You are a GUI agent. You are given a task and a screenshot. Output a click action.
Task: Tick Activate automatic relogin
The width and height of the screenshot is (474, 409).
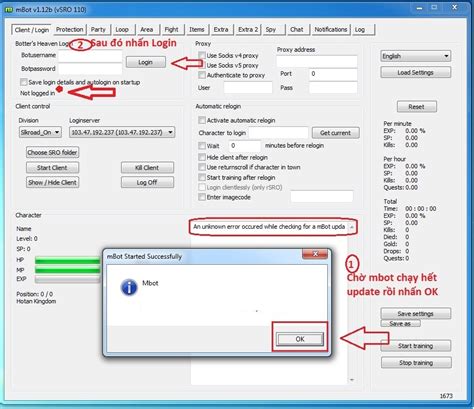coord(202,120)
